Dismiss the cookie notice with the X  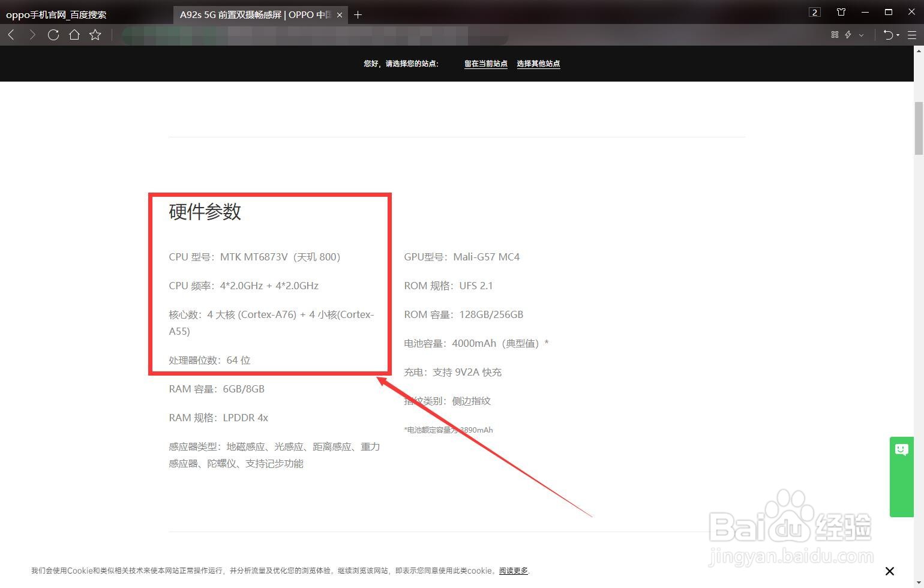pos(890,571)
